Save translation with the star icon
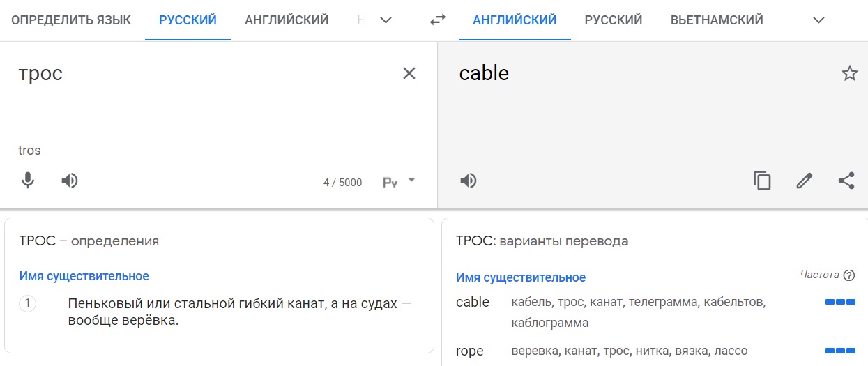Viewport: 868px width, 366px height. click(849, 73)
